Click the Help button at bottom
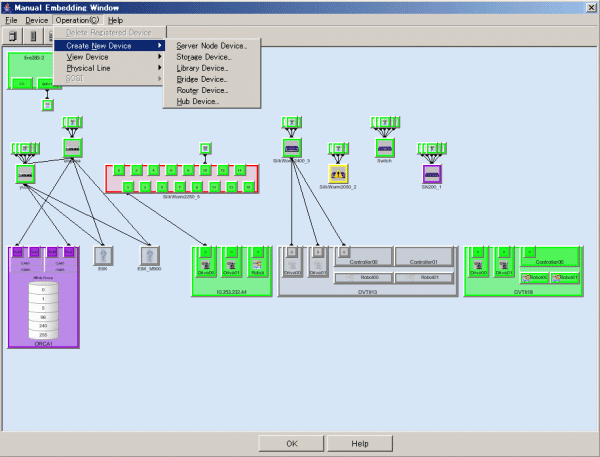 (x=360, y=444)
